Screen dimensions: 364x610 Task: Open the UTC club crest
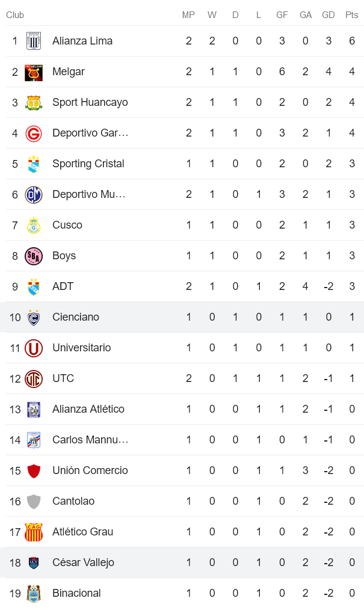pos(33,378)
